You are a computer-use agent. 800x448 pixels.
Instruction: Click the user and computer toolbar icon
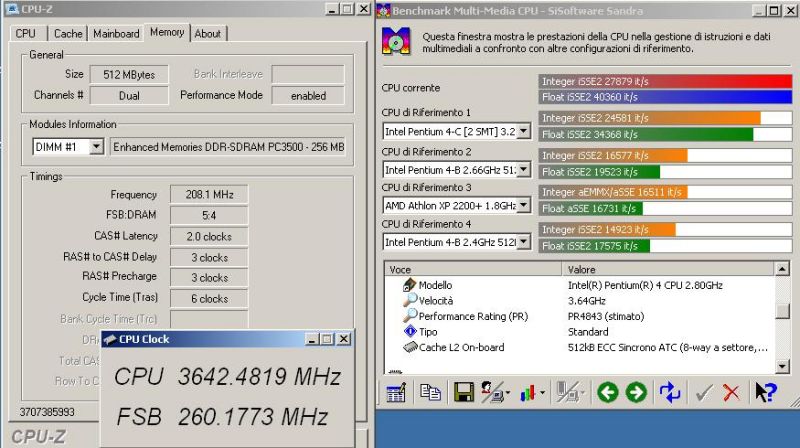click(492, 392)
